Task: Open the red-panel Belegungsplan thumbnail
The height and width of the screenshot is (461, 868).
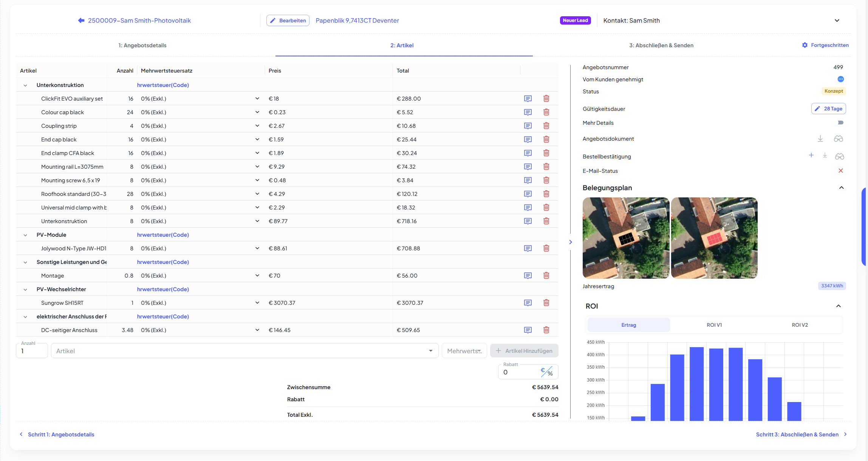Action: coord(714,238)
